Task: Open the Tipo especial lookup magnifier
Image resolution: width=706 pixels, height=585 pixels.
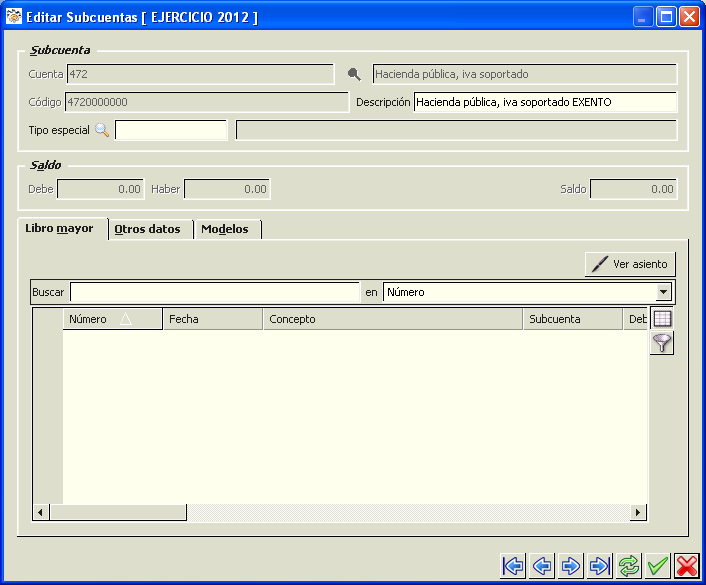Action: pos(102,130)
